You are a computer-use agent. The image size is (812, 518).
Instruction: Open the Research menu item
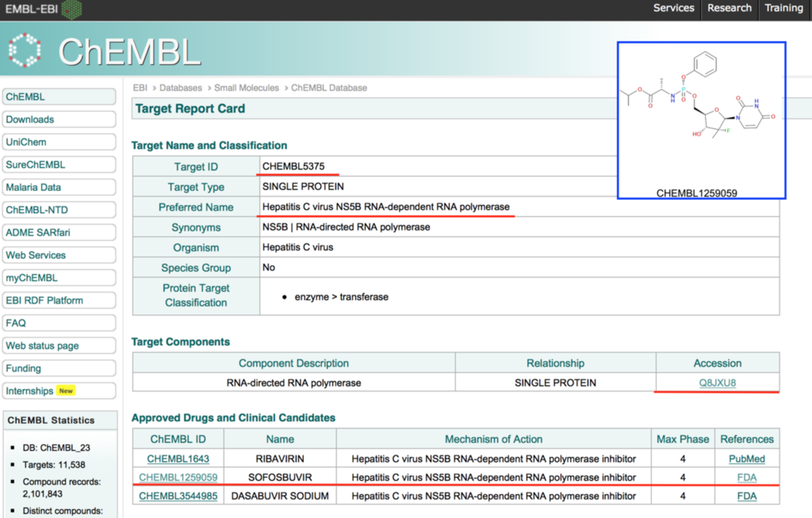pos(729,8)
